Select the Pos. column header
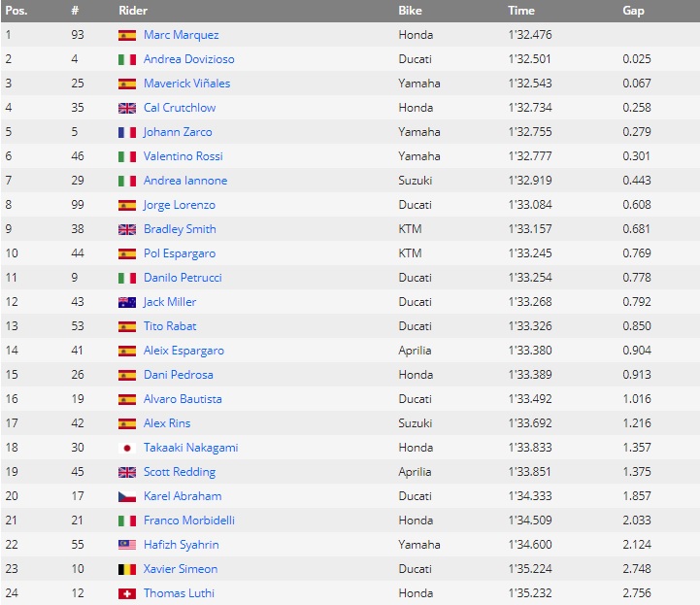 point(17,11)
